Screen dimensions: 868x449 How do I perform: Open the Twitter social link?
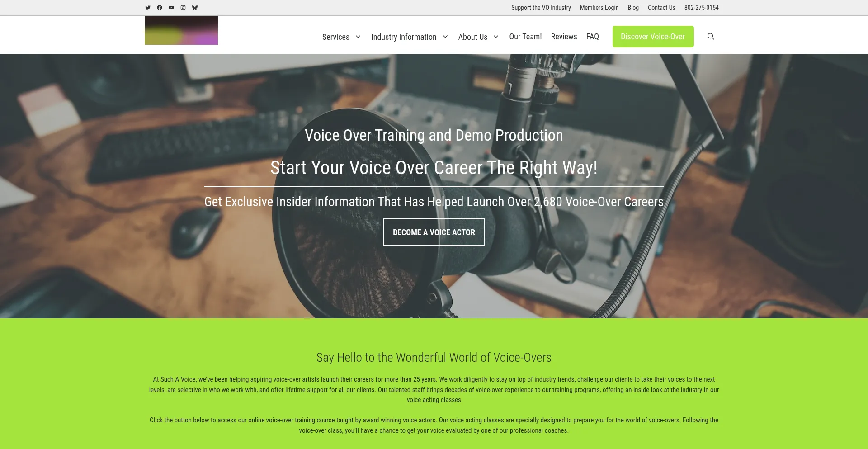tap(148, 8)
